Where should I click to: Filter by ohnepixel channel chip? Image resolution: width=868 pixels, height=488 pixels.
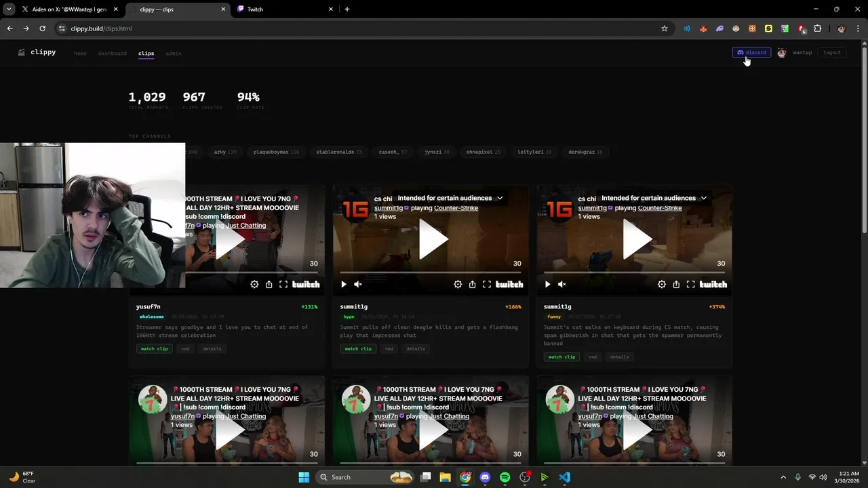pos(483,152)
